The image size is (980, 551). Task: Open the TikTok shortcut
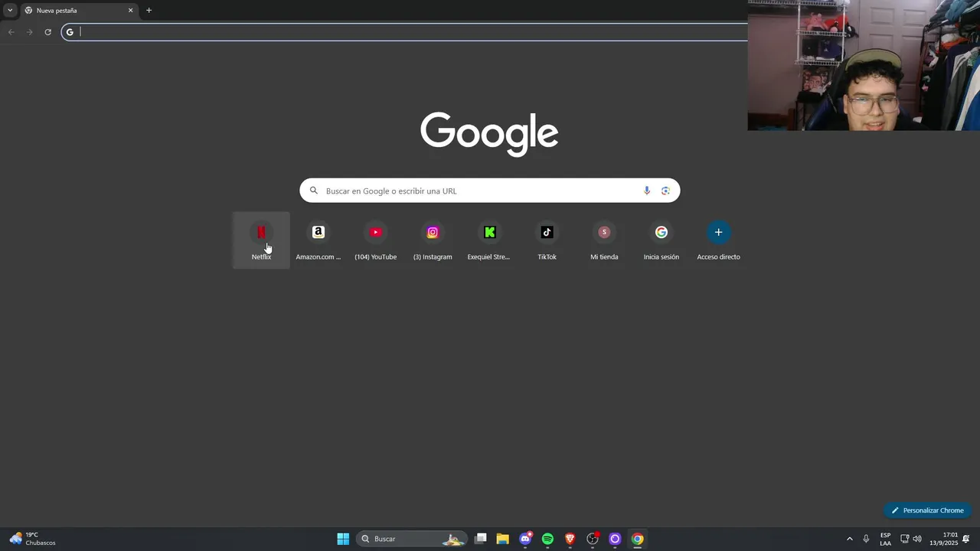click(x=547, y=240)
